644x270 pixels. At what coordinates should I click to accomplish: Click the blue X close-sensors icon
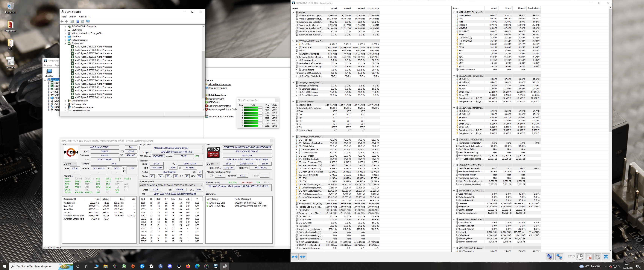coord(606,257)
